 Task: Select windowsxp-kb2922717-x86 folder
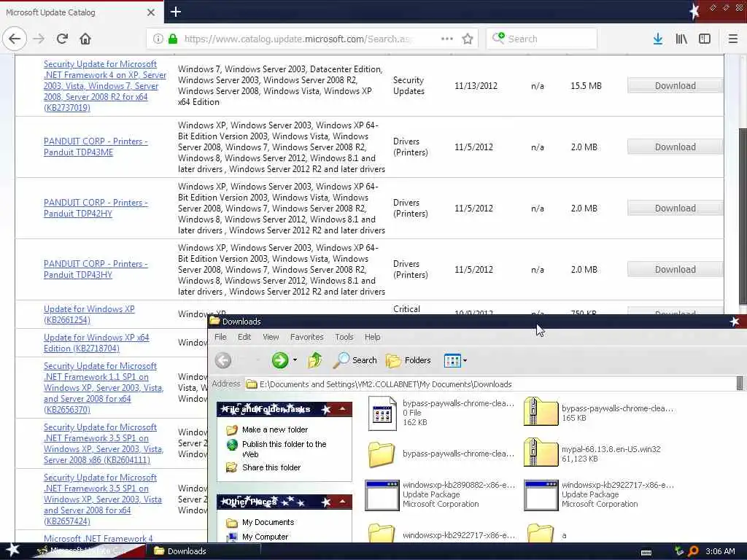(382, 533)
